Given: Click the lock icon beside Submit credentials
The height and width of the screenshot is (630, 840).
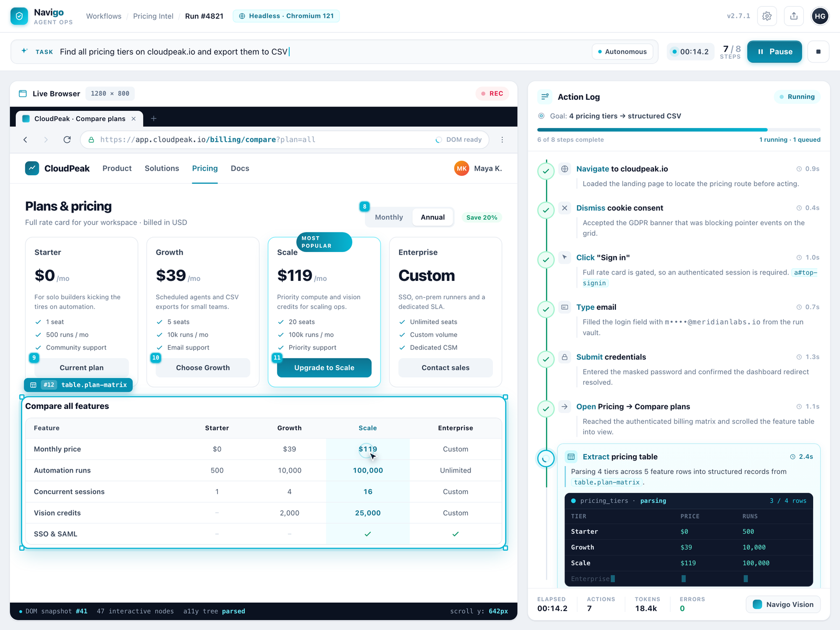Looking at the screenshot, I should point(565,357).
